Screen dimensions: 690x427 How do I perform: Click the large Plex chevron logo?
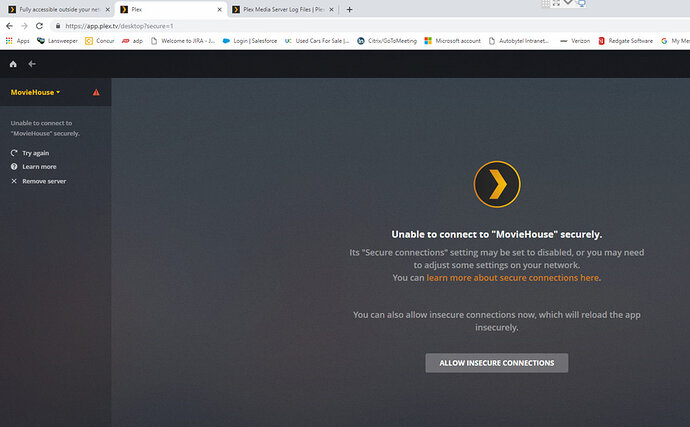[497, 184]
